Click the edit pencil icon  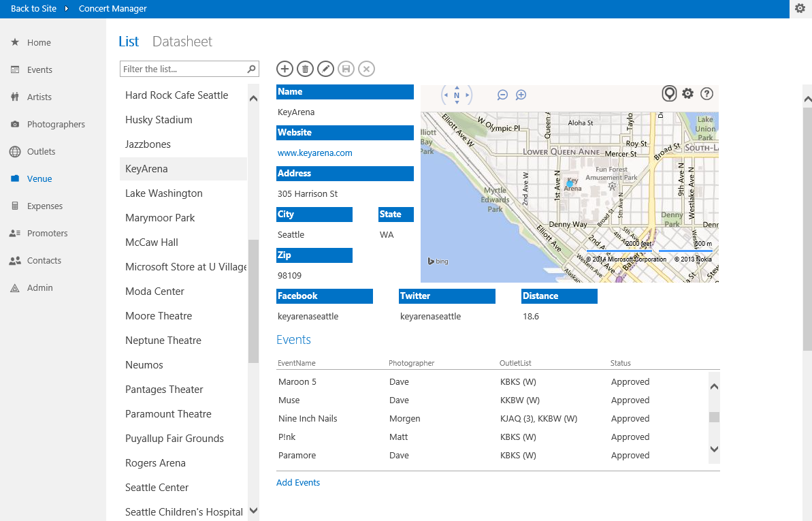326,69
